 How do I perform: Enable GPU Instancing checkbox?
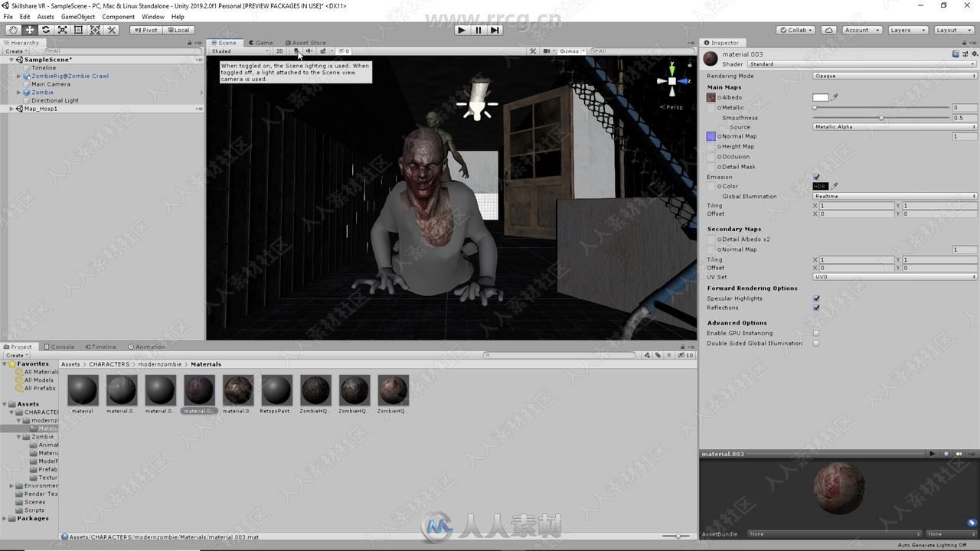tap(816, 333)
